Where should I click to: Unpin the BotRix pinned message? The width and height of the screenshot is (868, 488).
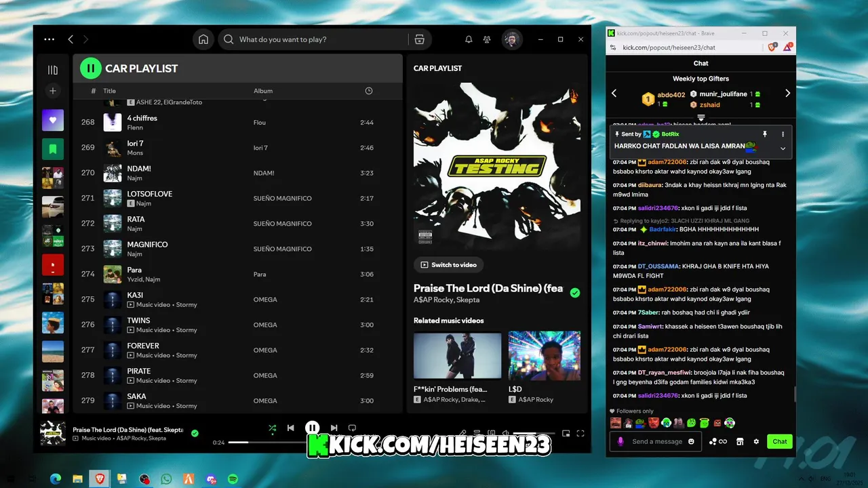(x=765, y=134)
